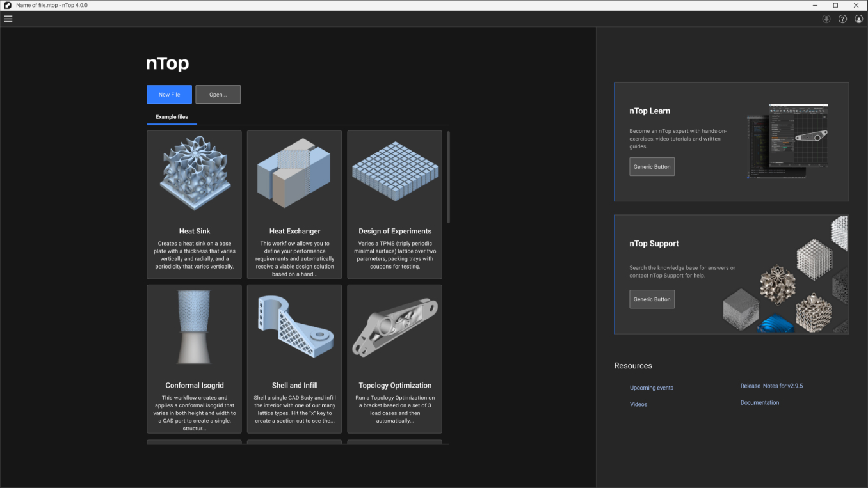
Task: Open the Videos link
Action: [638, 404]
